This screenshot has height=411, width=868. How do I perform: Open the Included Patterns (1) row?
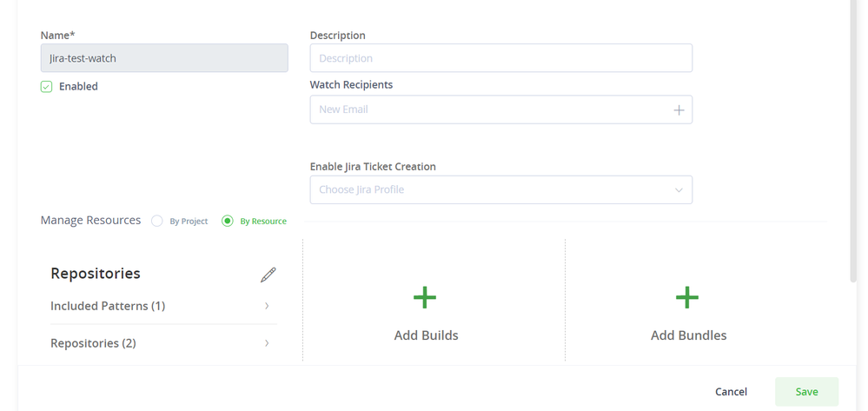click(x=108, y=306)
